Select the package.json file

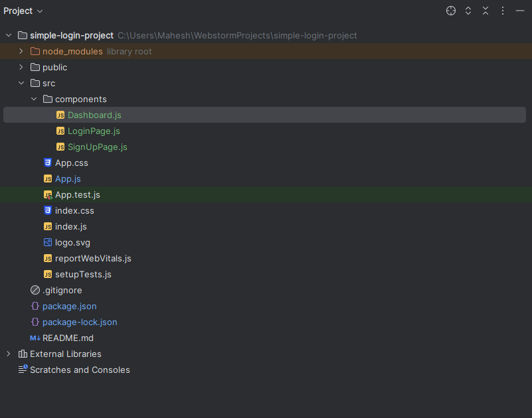click(69, 306)
